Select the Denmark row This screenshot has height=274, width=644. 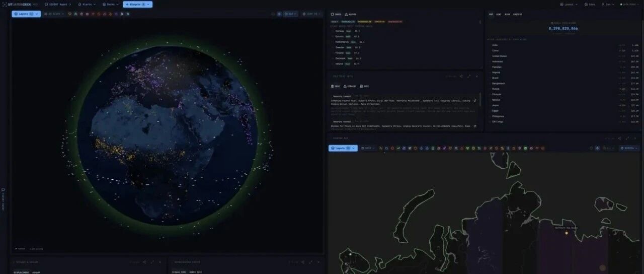[x=405, y=58]
